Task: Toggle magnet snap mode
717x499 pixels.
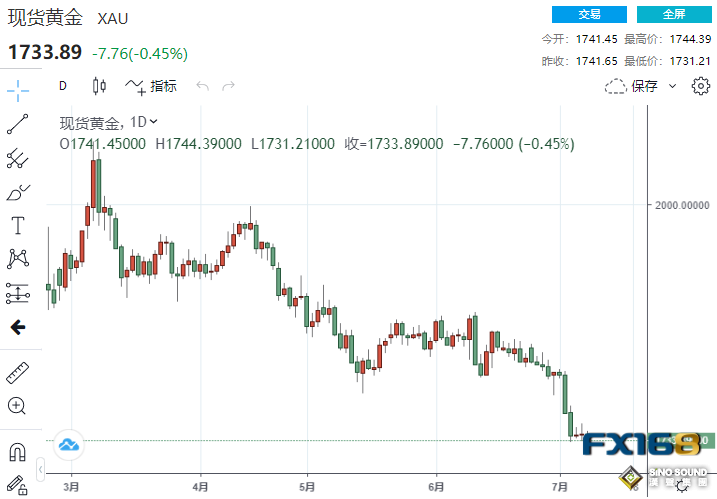Action: 18,451
